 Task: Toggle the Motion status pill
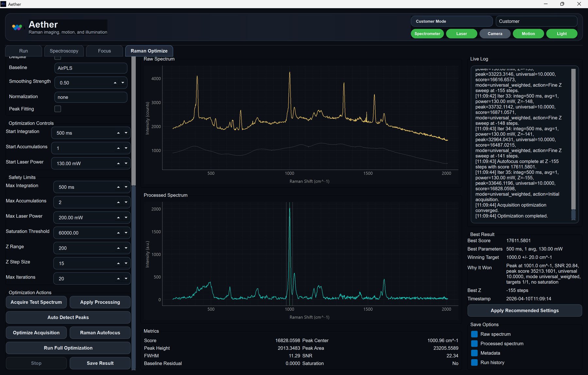(528, 34)
